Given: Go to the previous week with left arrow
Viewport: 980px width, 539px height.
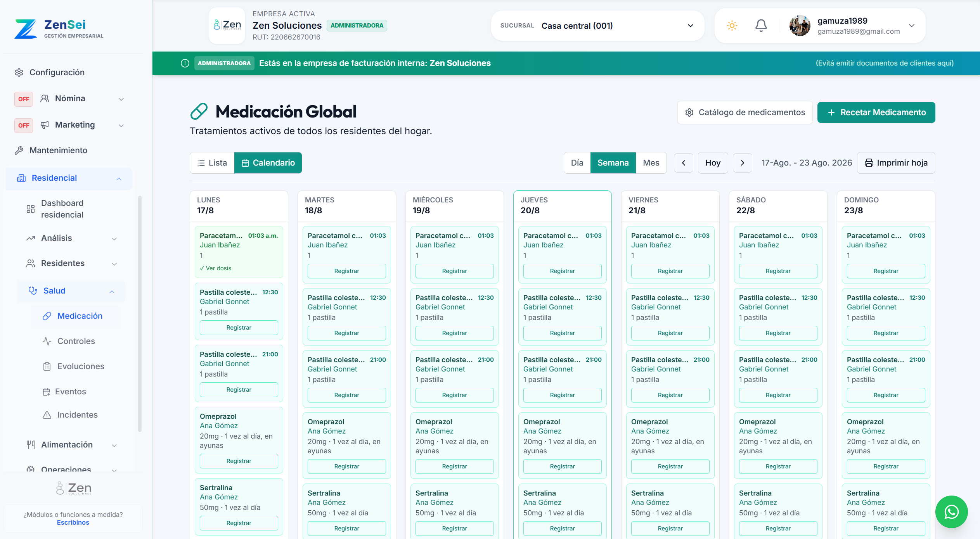Looking at the screenshot, I should coord(684,163).
